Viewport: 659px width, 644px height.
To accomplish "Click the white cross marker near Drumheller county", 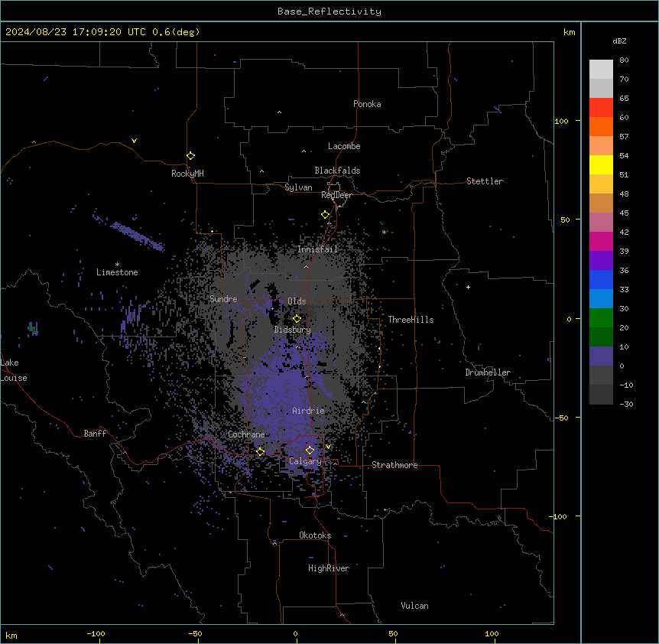I will (x=468, y=287).
